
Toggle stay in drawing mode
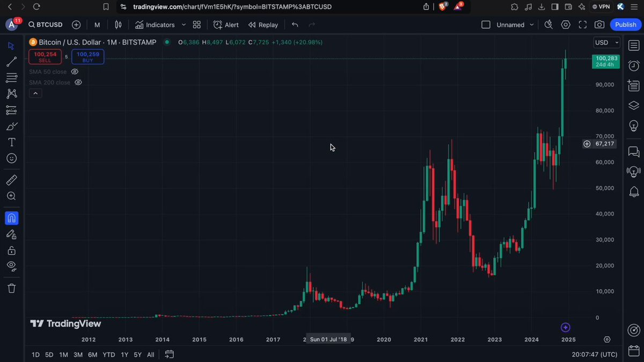tap(11, 234)
